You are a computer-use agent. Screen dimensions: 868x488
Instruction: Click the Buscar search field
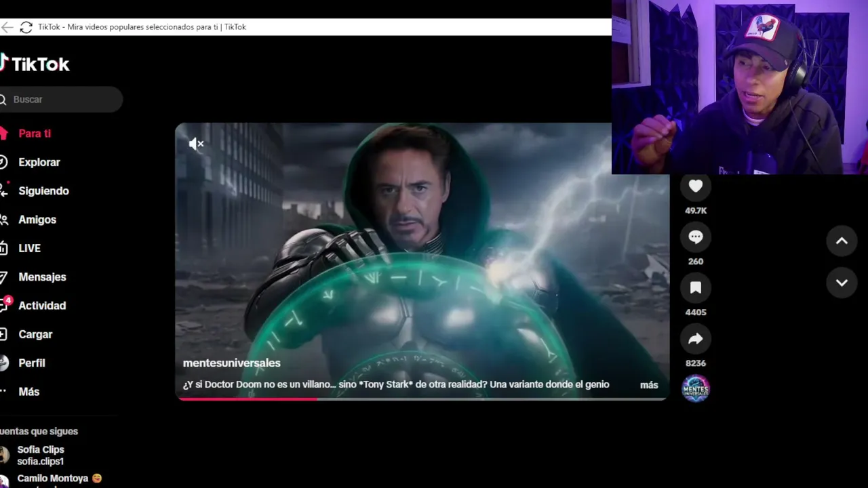[61, 100]
